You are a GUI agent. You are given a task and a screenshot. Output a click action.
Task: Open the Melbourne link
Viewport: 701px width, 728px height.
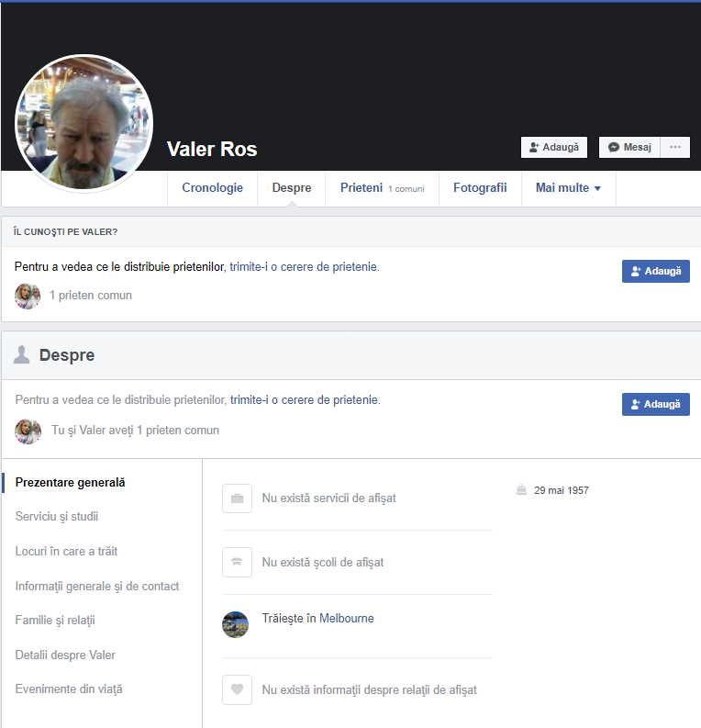(x=347, y=619)
